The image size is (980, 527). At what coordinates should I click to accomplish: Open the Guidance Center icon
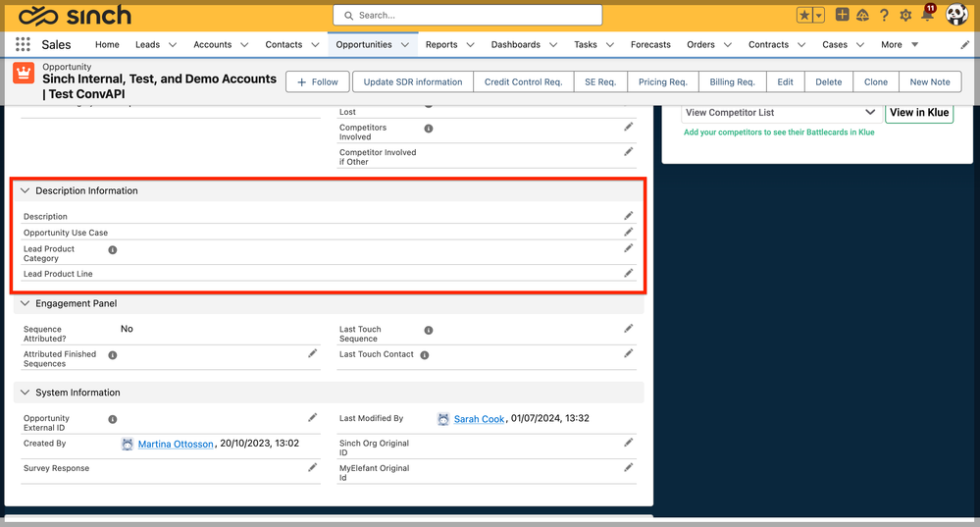coord(862,15)
